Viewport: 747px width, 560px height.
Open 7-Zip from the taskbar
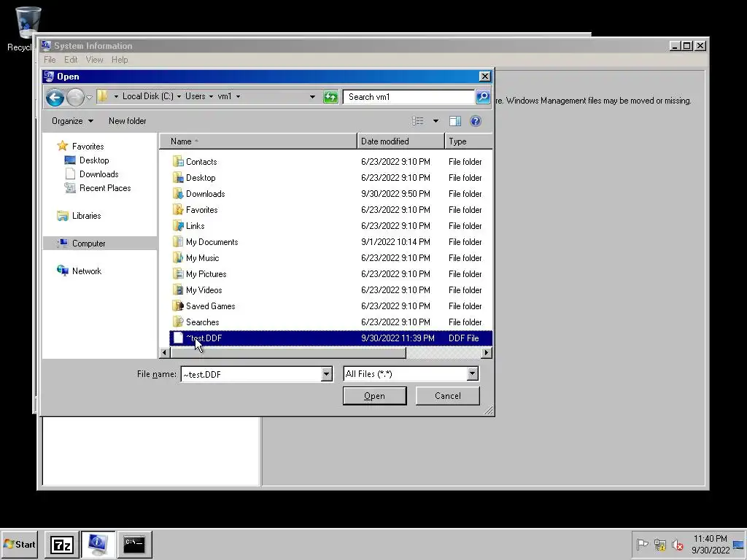[x=62, y=544]
